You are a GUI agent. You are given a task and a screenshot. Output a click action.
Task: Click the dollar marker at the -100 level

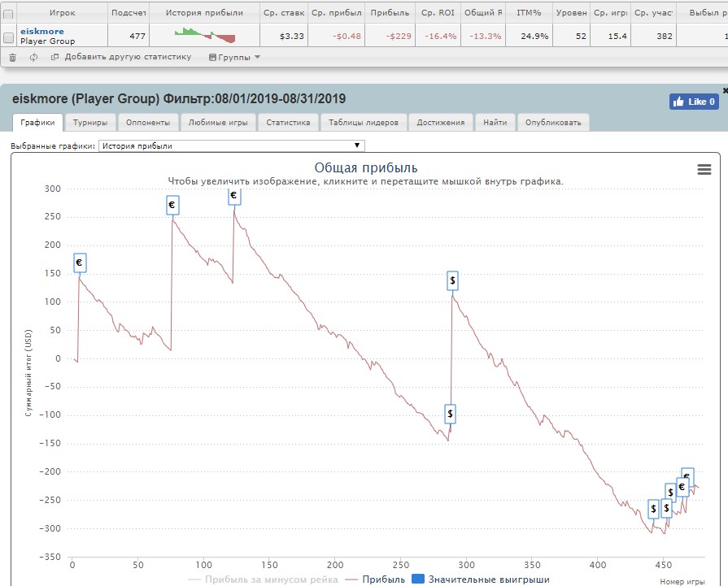[450, 414]
